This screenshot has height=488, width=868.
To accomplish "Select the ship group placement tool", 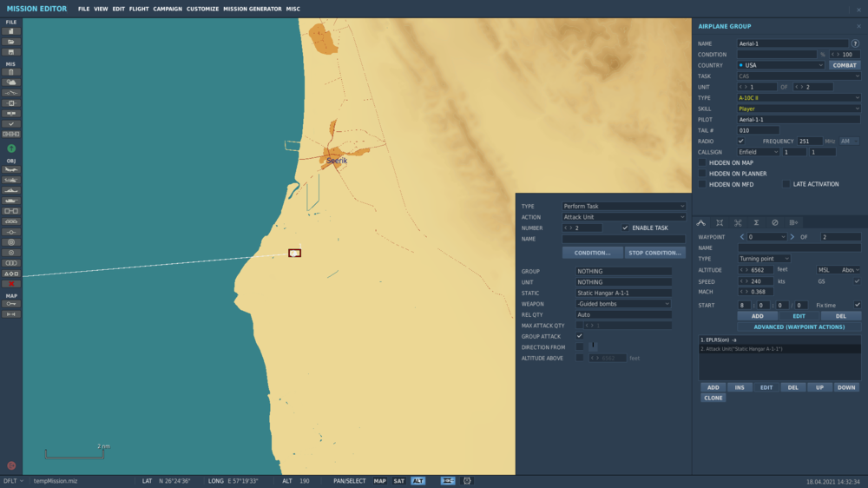I will 11,190.
